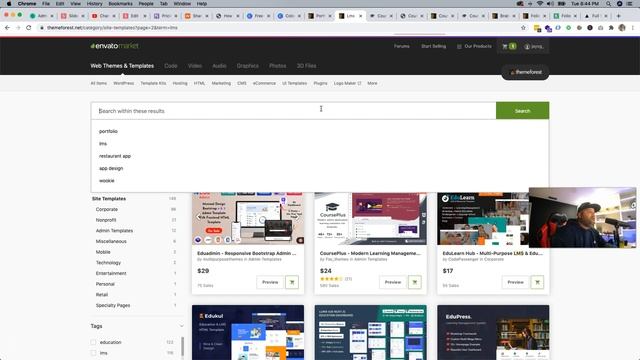This screenshot has height=360, width=640.
Task: Switch to the Photos marketplace tab
Action: [278, 66]
